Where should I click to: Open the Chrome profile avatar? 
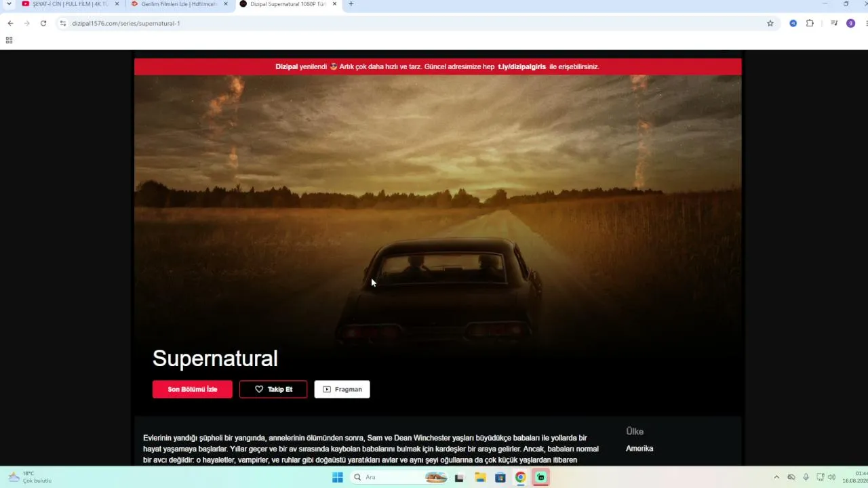850,23
